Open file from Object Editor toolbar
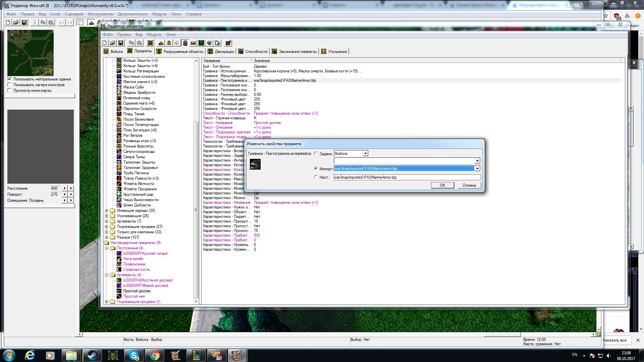This screenshot has width=644, height=362. [x=113, y=43]
